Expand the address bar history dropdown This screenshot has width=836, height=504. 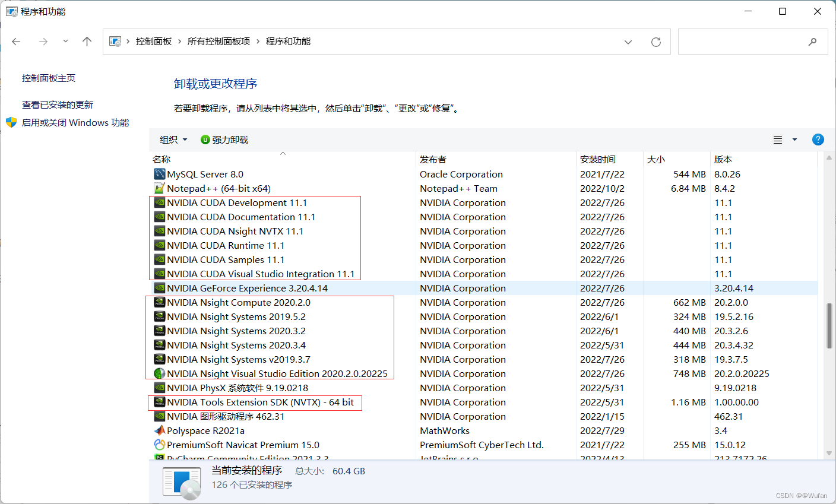point(628,42)
